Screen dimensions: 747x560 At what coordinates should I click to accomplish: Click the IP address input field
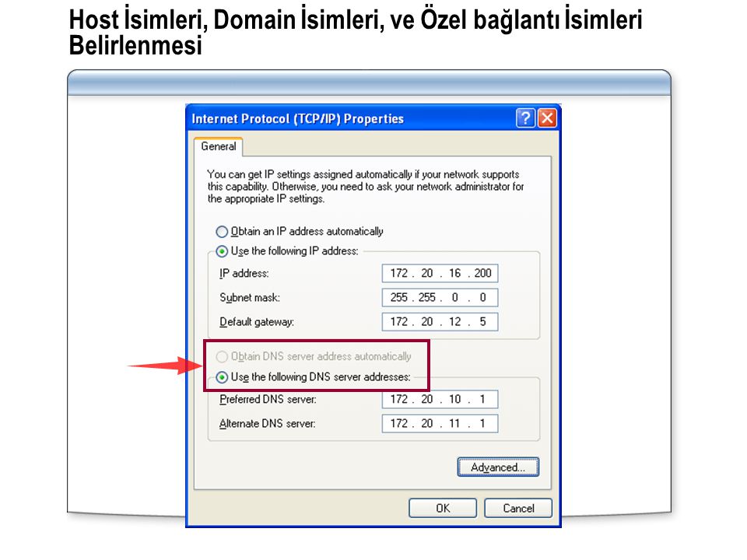440,273
